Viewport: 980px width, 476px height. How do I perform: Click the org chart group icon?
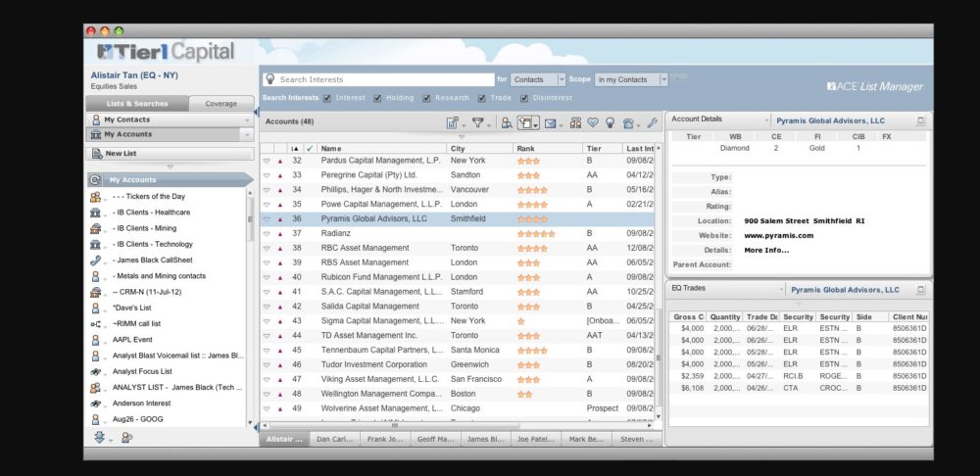pos(575,123)
